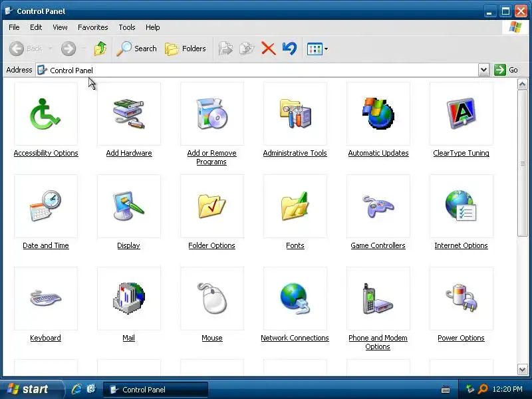Click the Up folder toolbar icon
The width and height of the screenshot is (532, 399).
[100, 49]
